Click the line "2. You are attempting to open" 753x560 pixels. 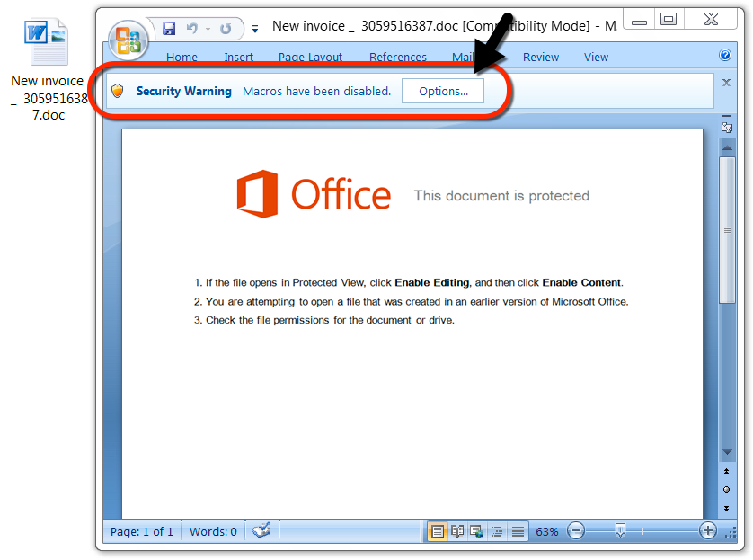point(411,302)
